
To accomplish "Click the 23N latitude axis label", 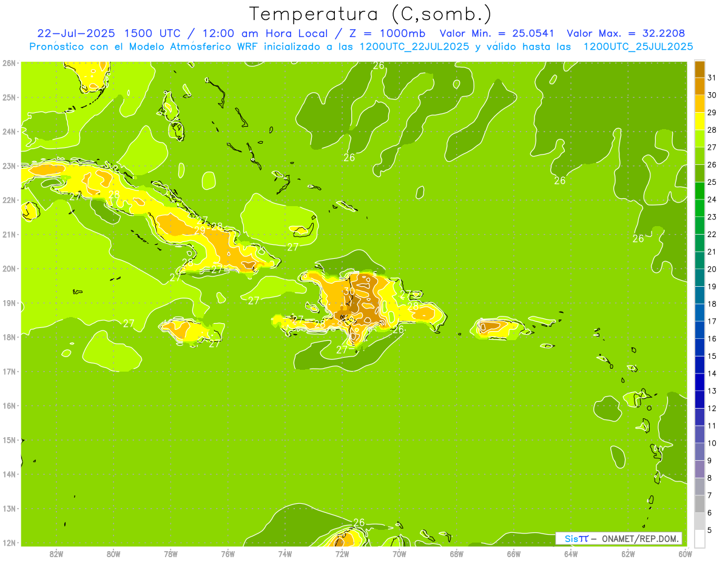I will (9, 166).
